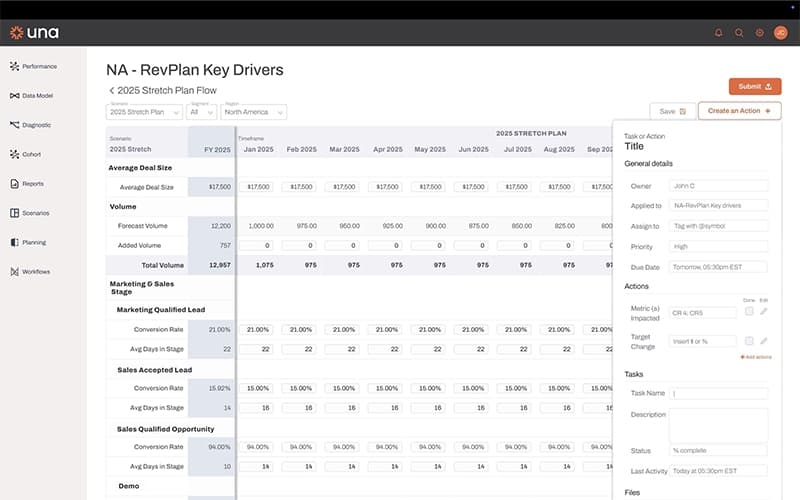The height and width of the screenshot is (500, 800).
Task: Click the edit pencil for Metric(s) Impacted
Action: pos(763,311)
